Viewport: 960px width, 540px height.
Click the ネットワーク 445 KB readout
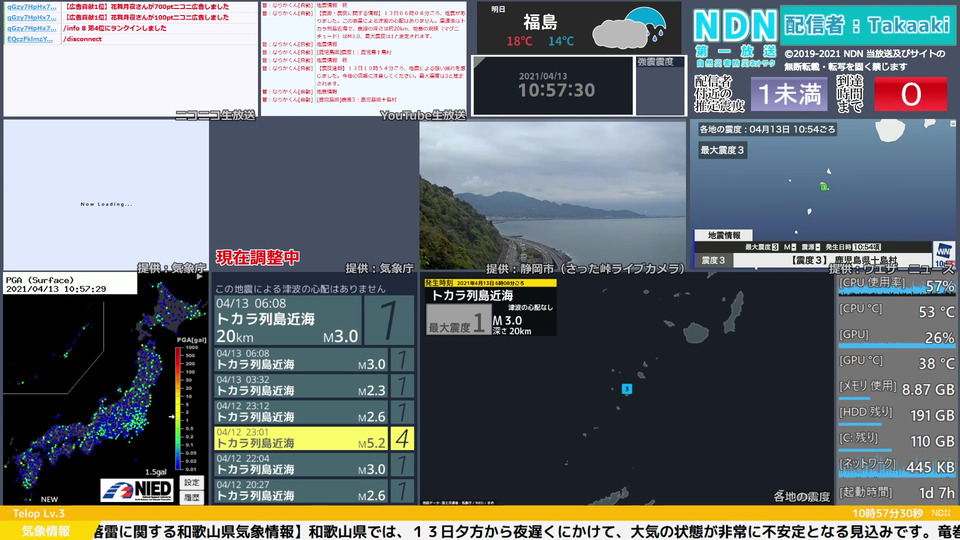[896, 467]
